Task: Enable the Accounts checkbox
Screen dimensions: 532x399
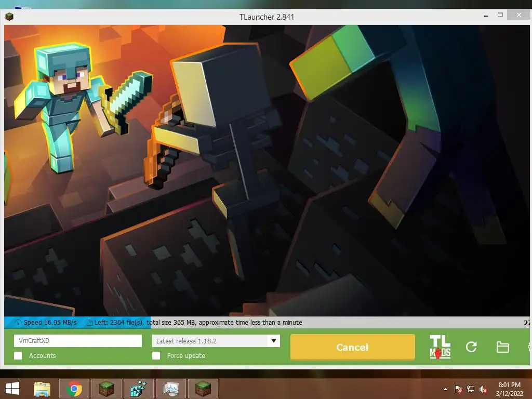Action: (18, 355)
